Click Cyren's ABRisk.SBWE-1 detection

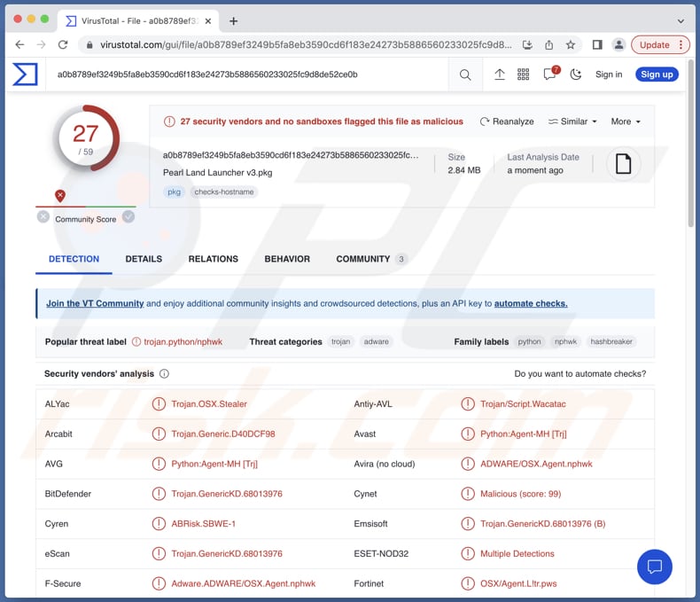204,524
